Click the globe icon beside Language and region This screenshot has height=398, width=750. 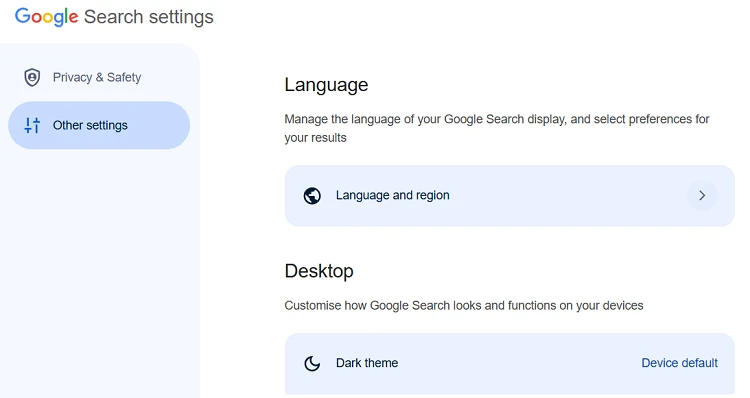point(312,196)
